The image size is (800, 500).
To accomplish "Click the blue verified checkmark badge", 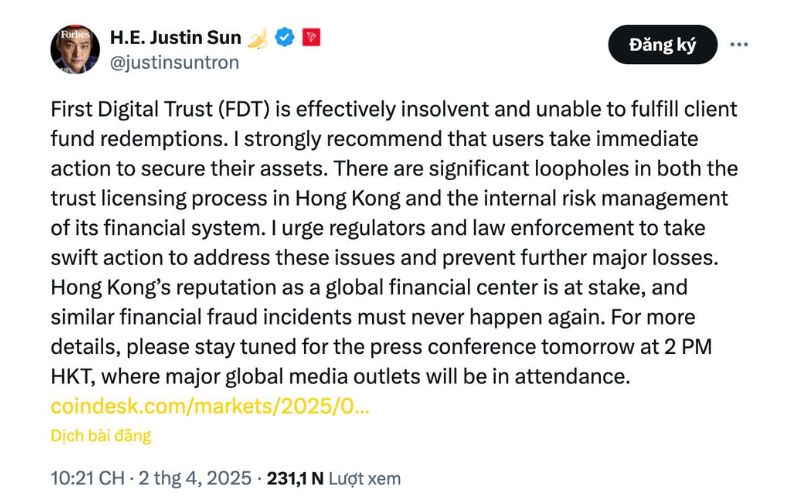I will point(284,38).
